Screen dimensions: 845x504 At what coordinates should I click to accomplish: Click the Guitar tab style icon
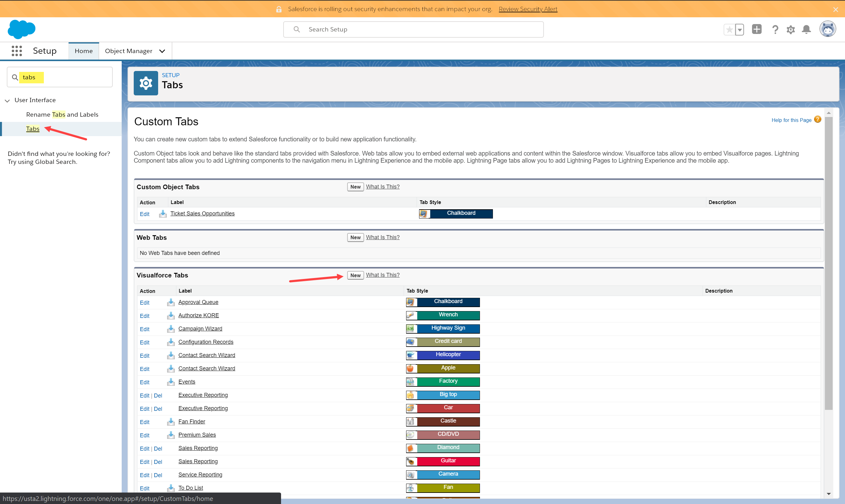click(x=410, y=461)
